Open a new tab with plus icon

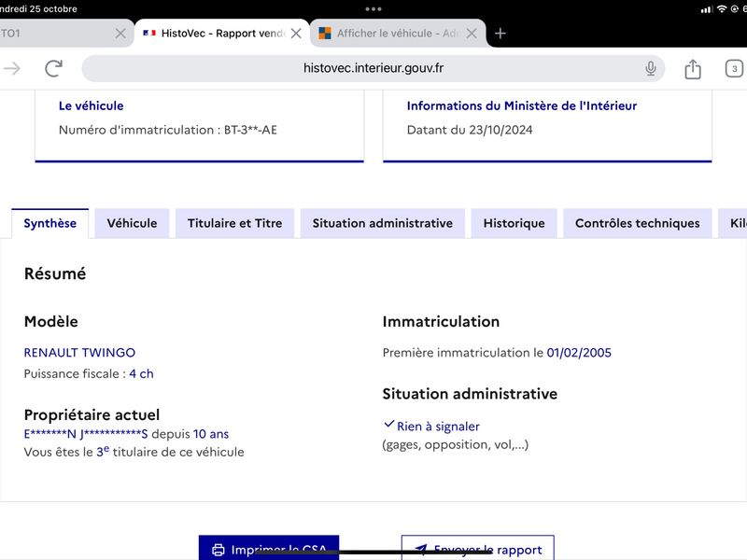[x=500, y=34]
